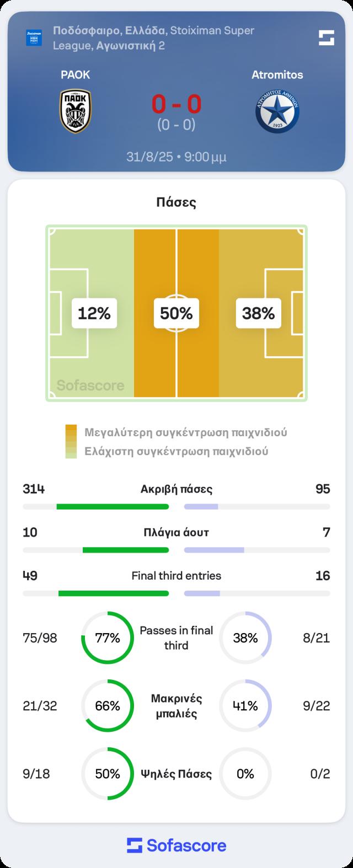This screenshot has width=353, height=868.
Task: Click the PAOK accurate passes green bar
Action: (113, 506)
